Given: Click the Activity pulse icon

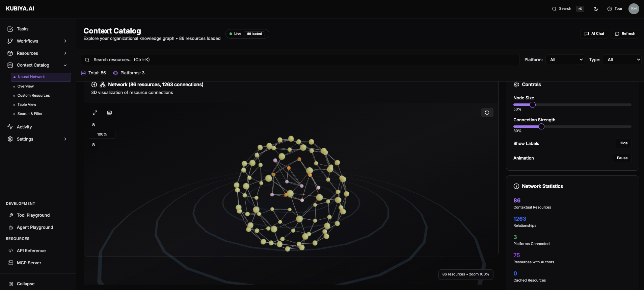Looking at the screenshot, I should [x=10, y=127].
